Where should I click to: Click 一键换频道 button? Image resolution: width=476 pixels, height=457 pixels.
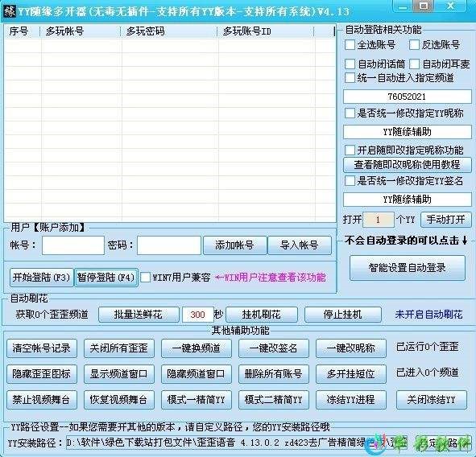tap(197, 348)
